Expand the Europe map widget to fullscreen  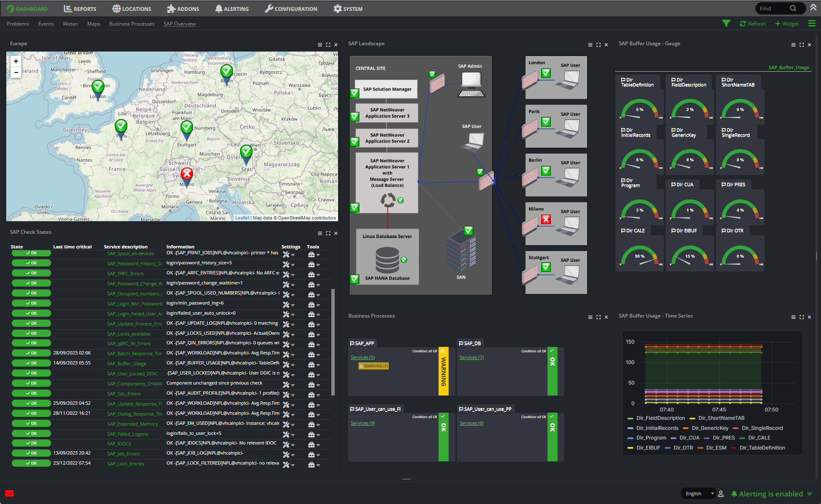coord(328,44)
